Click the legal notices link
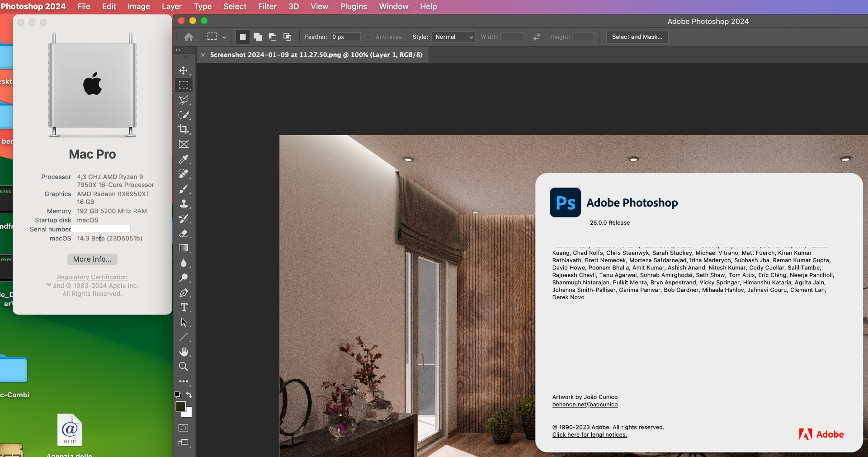The image size is (868, 457). [590, 435]
